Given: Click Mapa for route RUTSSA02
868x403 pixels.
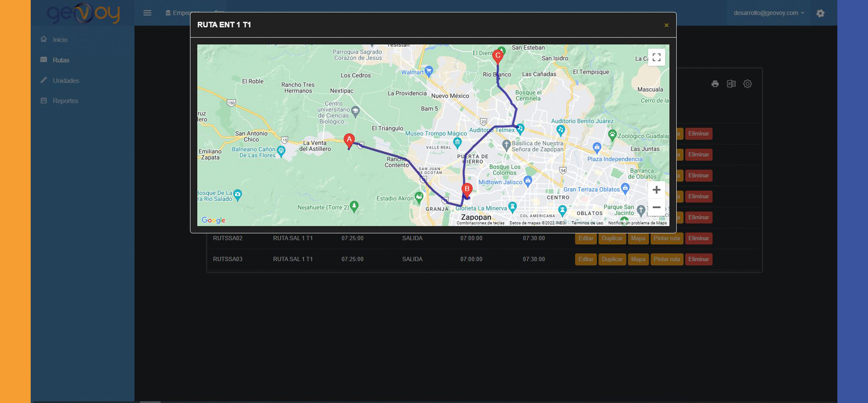Looking at the screenshot, I should point(638,238).
